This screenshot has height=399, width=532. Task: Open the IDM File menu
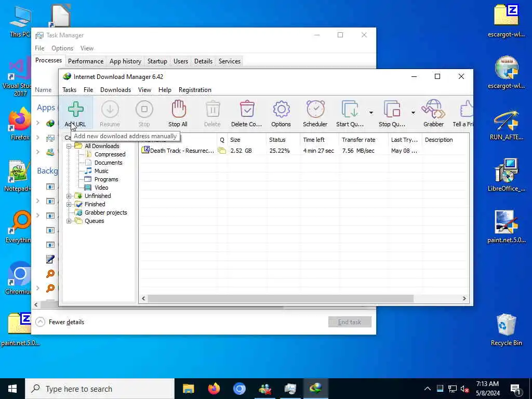tap(88, 90)
